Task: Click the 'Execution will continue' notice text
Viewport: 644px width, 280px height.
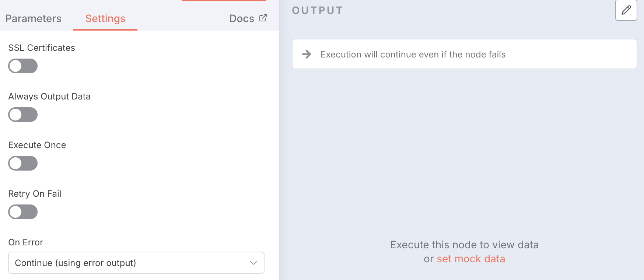Action: pyautogui.click(x=413, y=55)
